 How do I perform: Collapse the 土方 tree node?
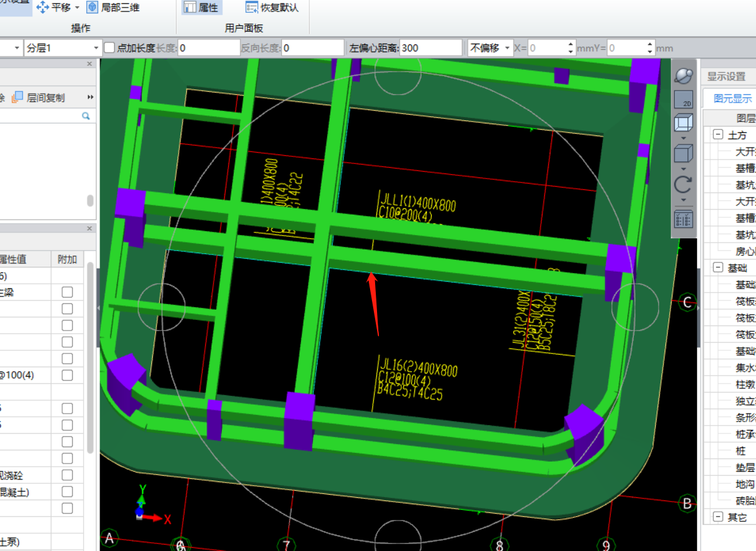tap(718, 134)
